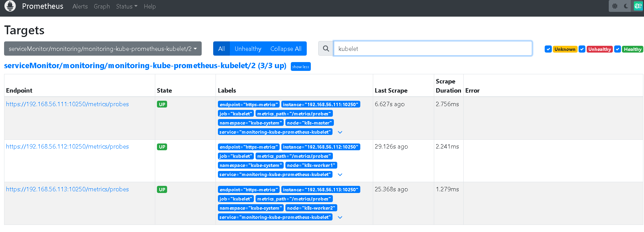This screenshot has height=232, width=644.
Task: Click the 25.368s ago last scrape value
Action: [391, 189]
